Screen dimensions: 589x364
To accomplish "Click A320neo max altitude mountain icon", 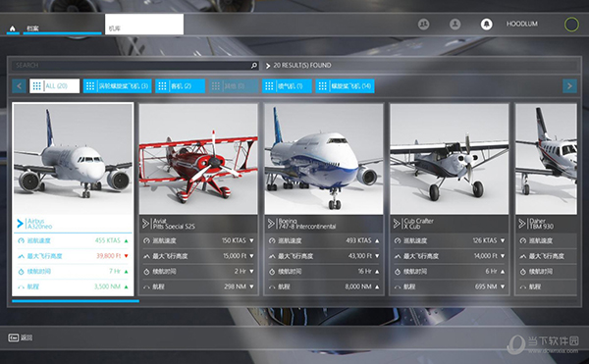I will pyautogui.click(x=21, y=256).
